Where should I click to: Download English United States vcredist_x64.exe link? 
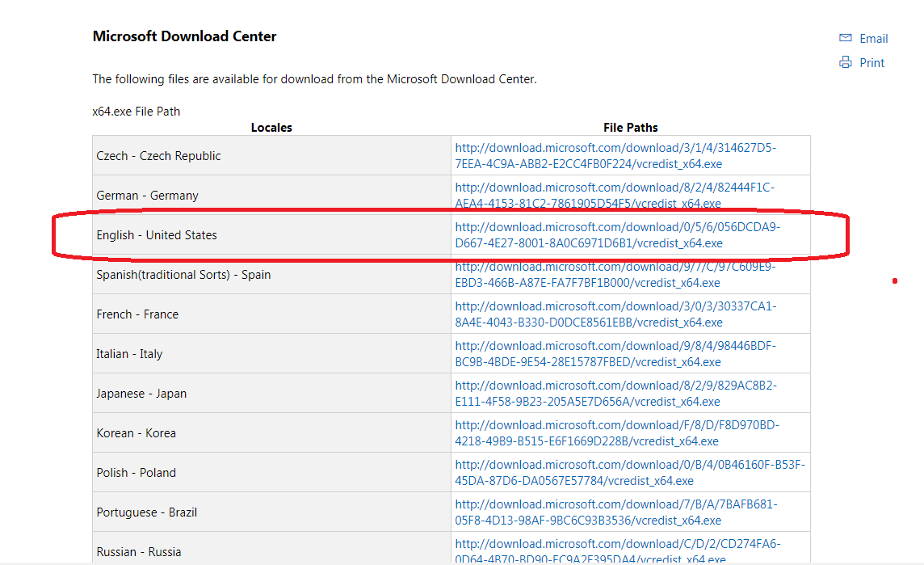click(x=617, y=234)
